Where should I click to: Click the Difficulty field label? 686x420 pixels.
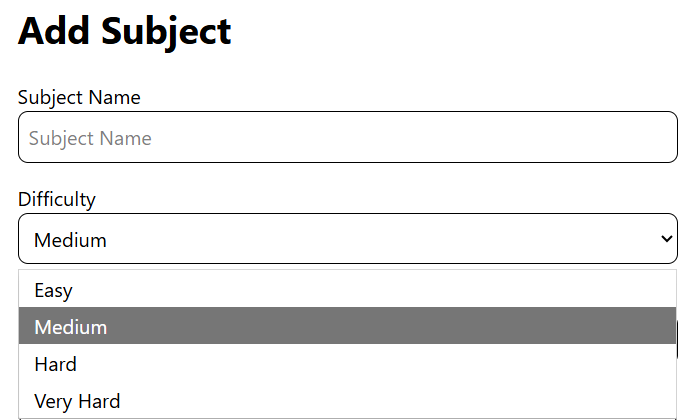(57, 200)
